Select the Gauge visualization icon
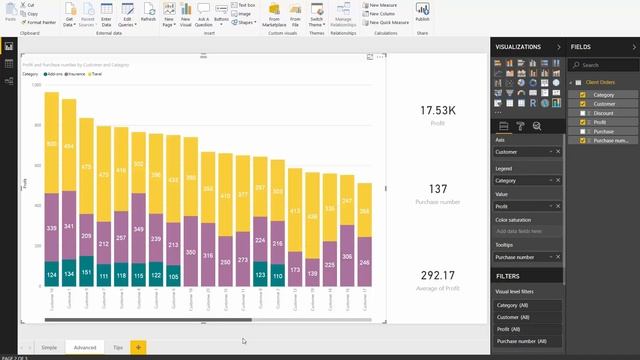The image size is (640, 360). [x=521, y=93]
